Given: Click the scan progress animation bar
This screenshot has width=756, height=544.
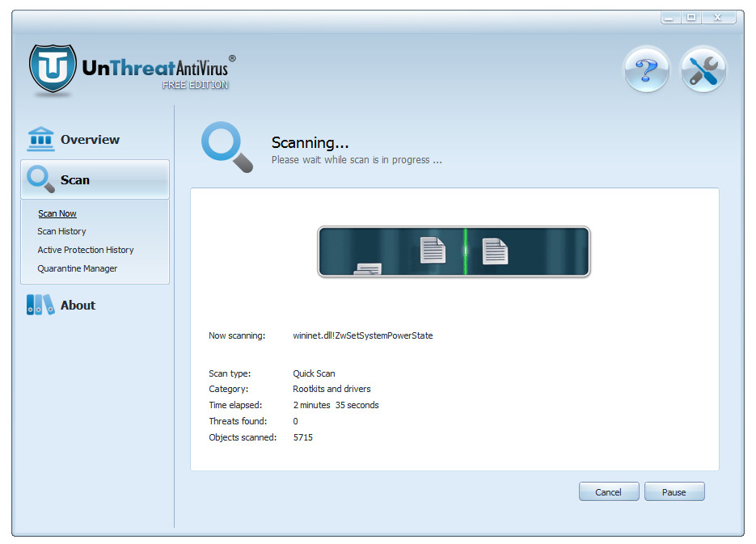Looking at the screenshot, I should [454, 251].
